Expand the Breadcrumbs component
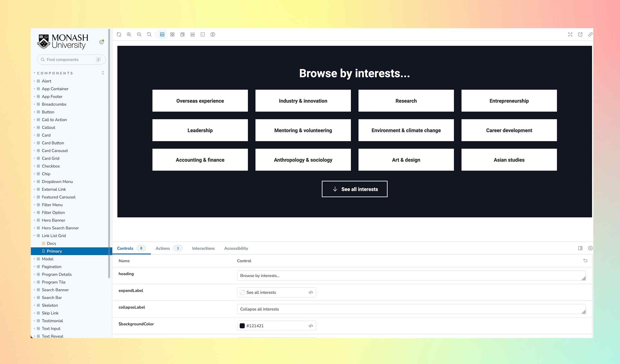This screenshot has width=620, height=364. coord(54,104)
